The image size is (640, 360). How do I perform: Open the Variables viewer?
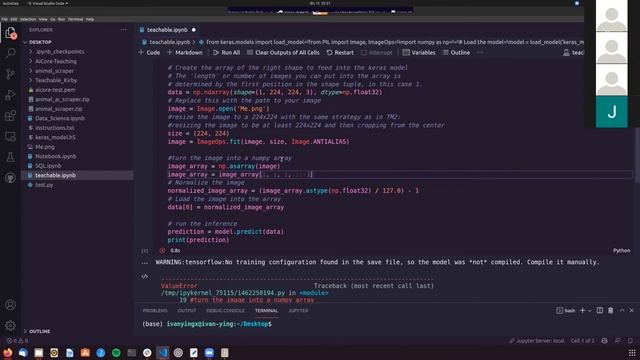pyautogui.click(x=419, y=53)
